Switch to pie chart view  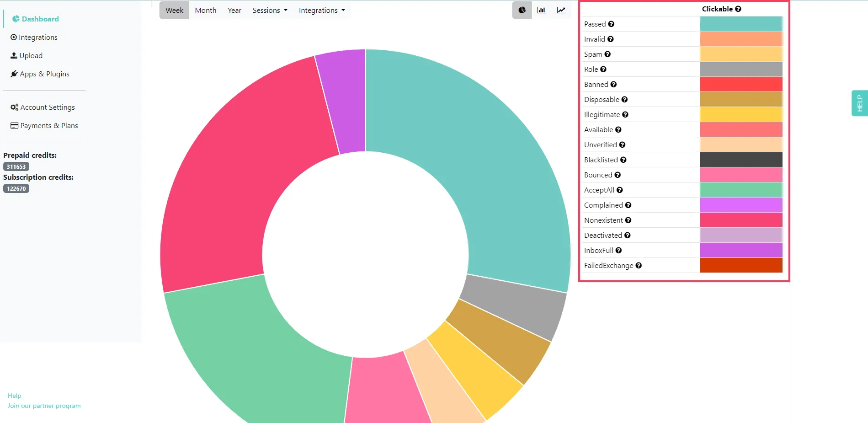522,10
